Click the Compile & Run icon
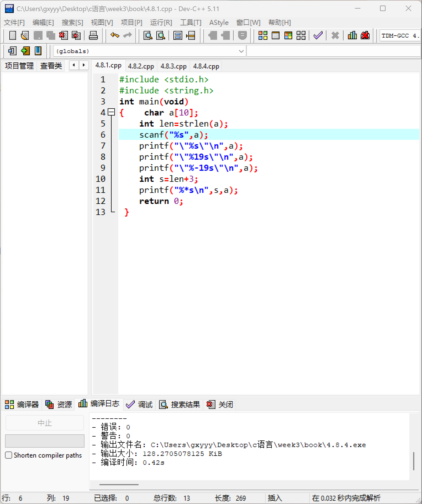The height and width of the screenshot is (504, 422). click(288, 36)
